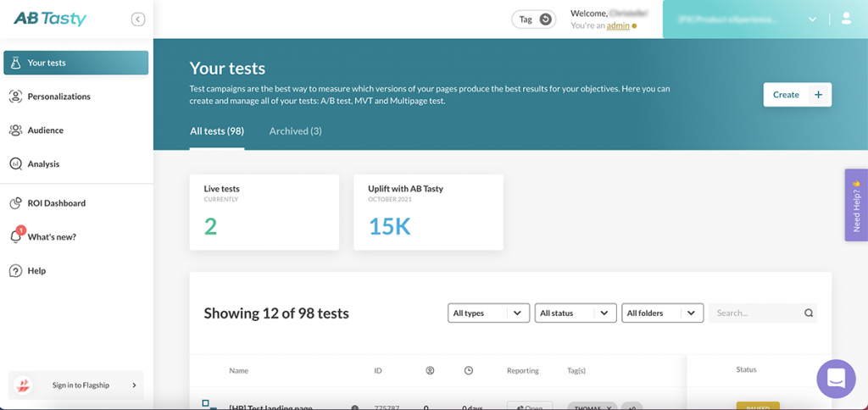Click the flask icon beside Your tests

[x=15, y=63]
